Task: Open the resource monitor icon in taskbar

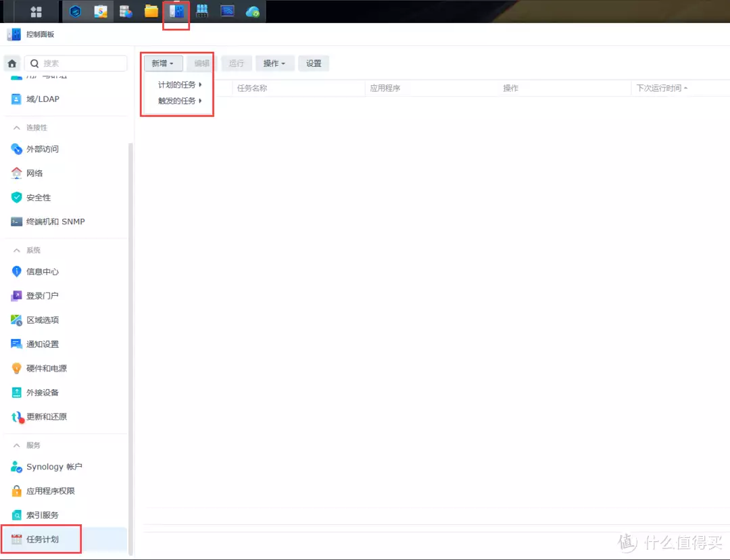Action: click(227, 11)
